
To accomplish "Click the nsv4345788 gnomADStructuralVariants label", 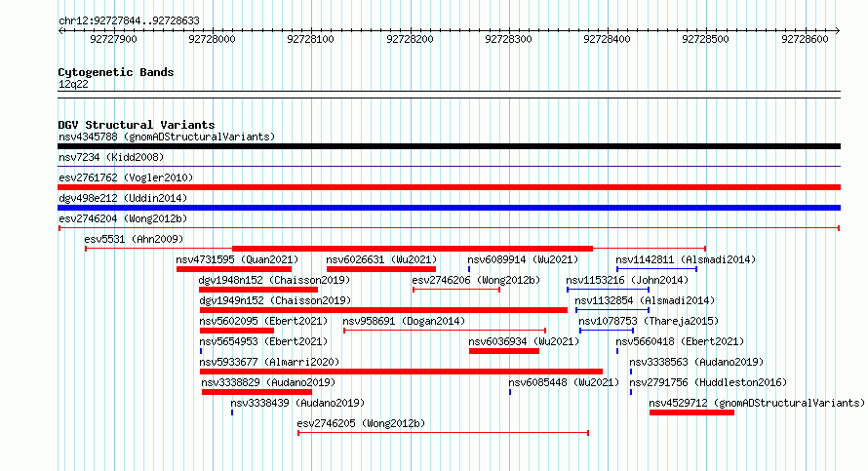I will tap(167, 137).
